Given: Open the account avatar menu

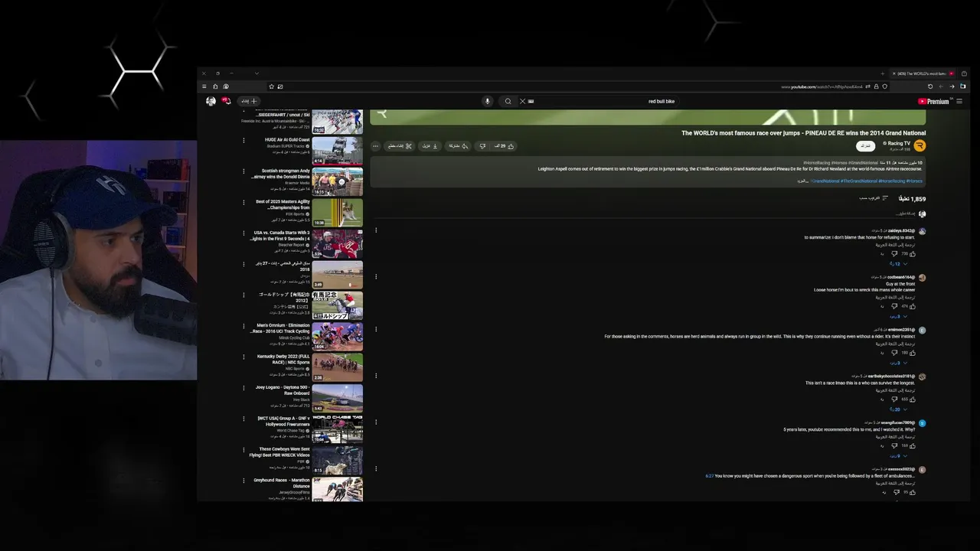Looking at the screenshot, I should pos(211,101).
